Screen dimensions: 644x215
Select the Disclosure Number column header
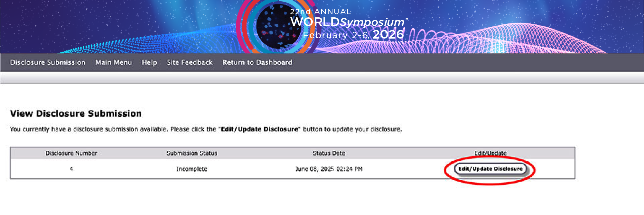71,153
